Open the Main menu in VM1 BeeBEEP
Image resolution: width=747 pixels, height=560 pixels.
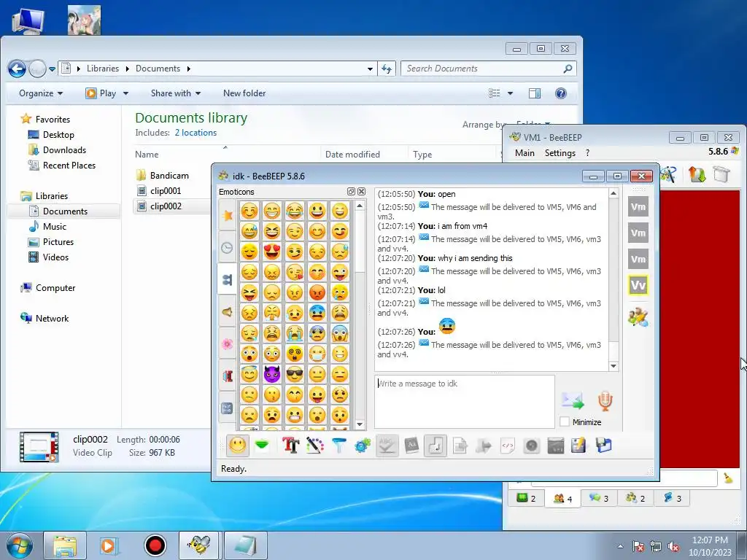click(x=525, y=153)
